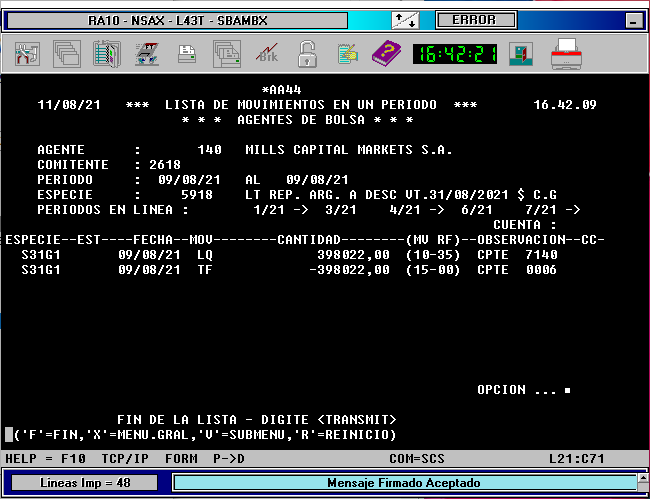
Task: Click the AGENTE number 140
Action: [x=209, y=150]
